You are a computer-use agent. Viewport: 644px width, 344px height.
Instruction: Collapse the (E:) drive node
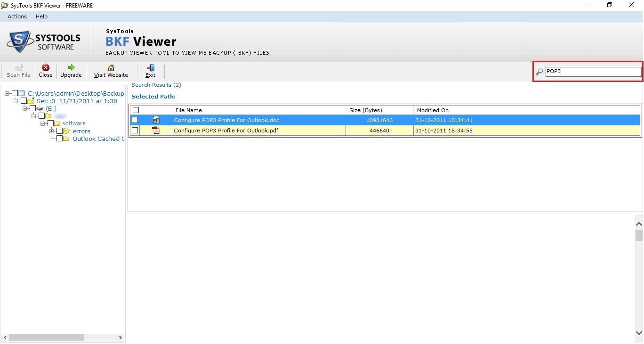pos(24,108)
